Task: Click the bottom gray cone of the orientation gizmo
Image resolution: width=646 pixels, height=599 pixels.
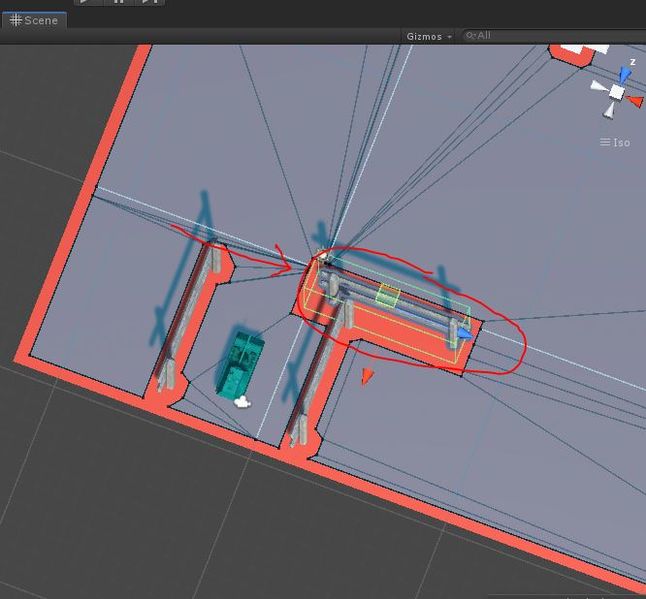Action: 609,110
